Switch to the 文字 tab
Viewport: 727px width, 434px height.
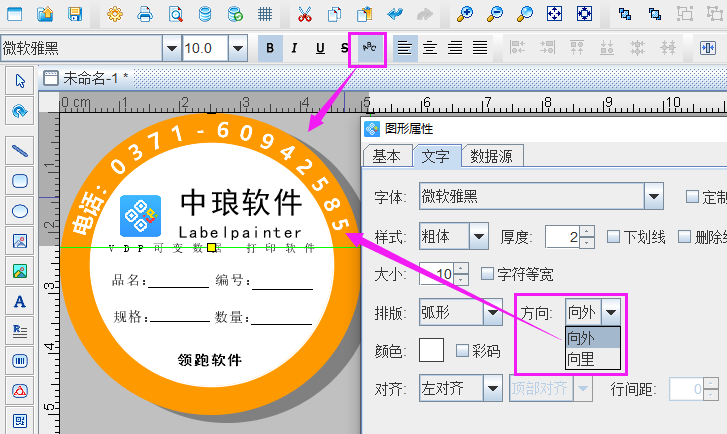[436, 156]
